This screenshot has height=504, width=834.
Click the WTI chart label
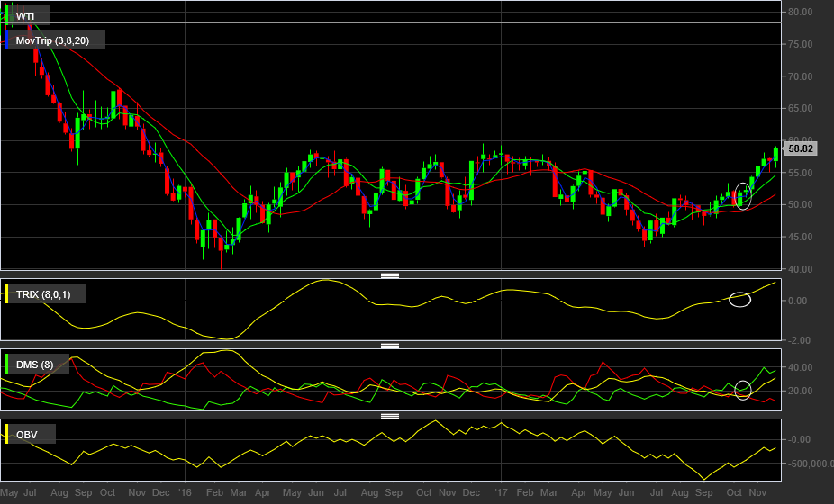pyautogui.click(x=25, y=16)
